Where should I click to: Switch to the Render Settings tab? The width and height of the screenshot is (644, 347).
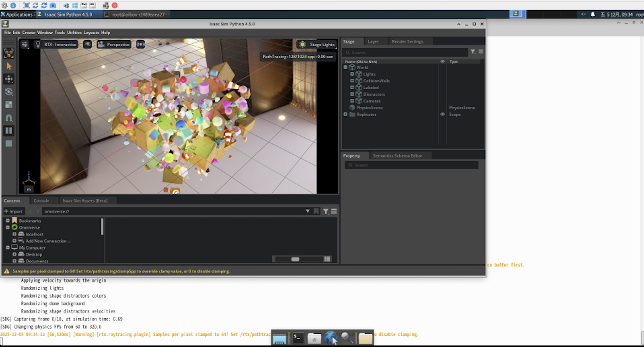[407, 41]
